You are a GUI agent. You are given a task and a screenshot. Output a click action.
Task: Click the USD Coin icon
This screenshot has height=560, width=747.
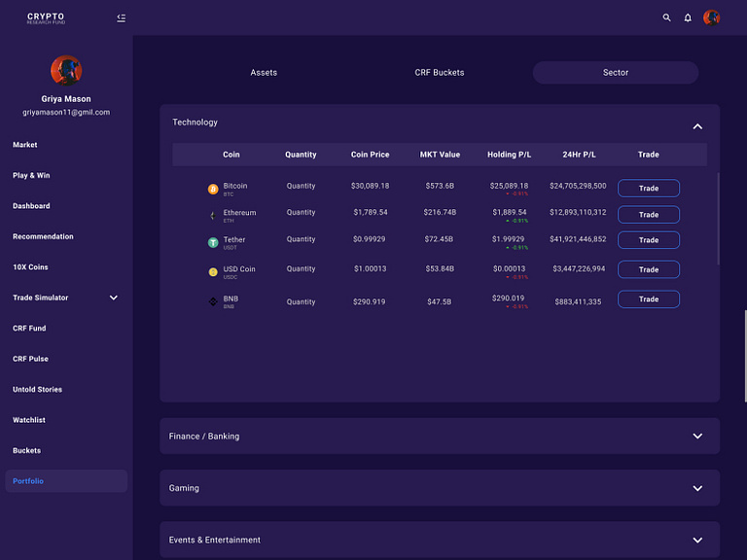(213, 272)
